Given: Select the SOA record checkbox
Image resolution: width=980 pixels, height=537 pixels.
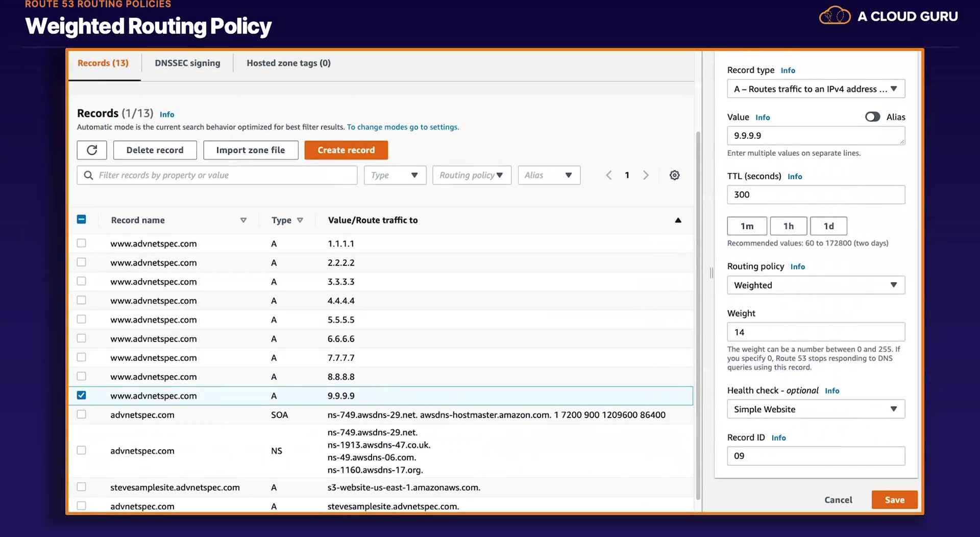Looking at the screenshot, I should point(81,414).
